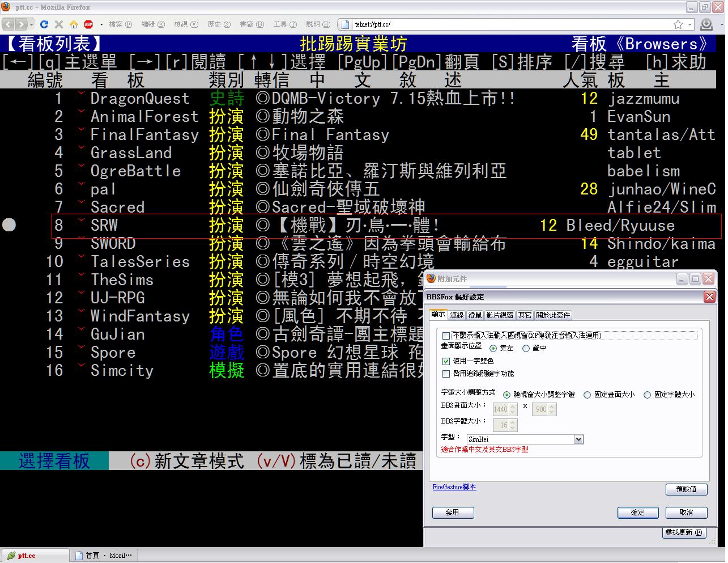The height and width of the screenshot is (563, 728).
Task: Click the Forward navigation arrow
Action: pos(21,24)
